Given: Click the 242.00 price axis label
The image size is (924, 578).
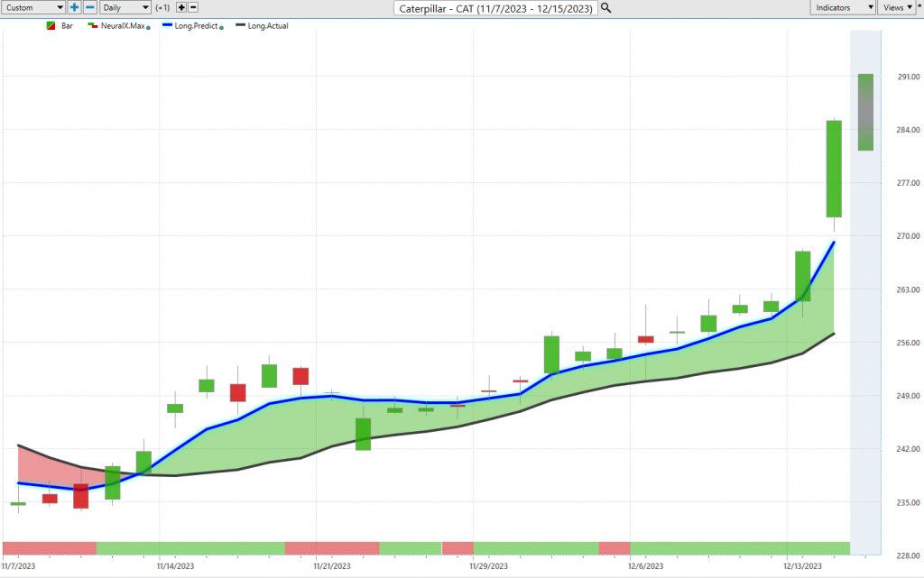Looking at the screenshot, I should coord(908,448).
